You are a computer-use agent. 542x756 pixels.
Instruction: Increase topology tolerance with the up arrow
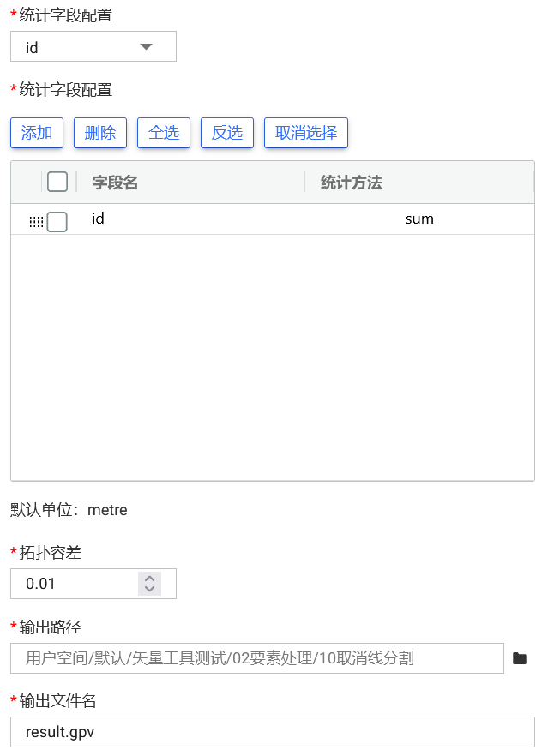point(150,578)
